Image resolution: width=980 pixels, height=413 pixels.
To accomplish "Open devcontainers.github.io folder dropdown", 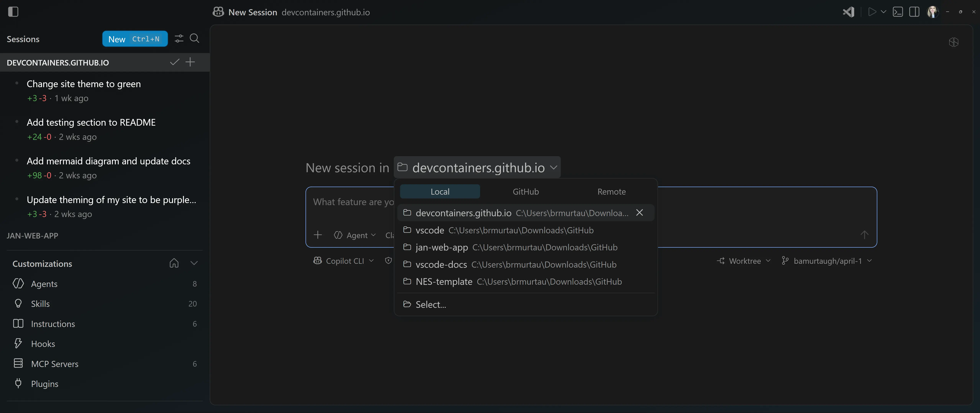I will point(477,167).
